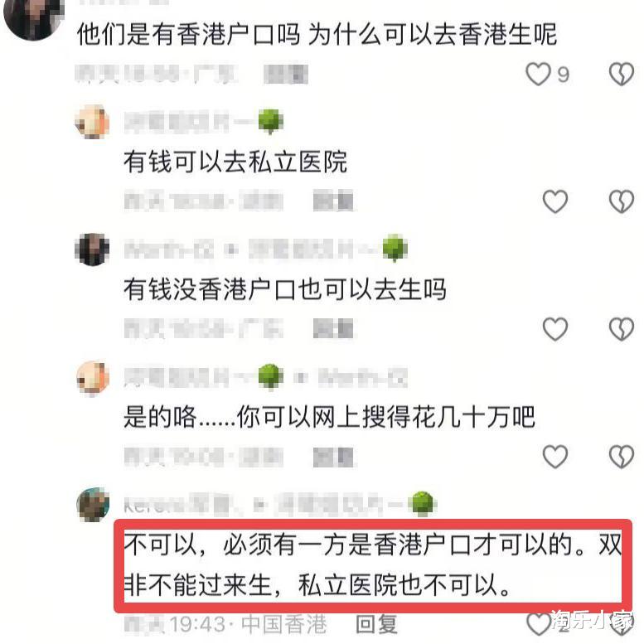Like the reply 有钱可以去私立医院
This screenshot has height=644, width=644.
click(x=554, y=201)
